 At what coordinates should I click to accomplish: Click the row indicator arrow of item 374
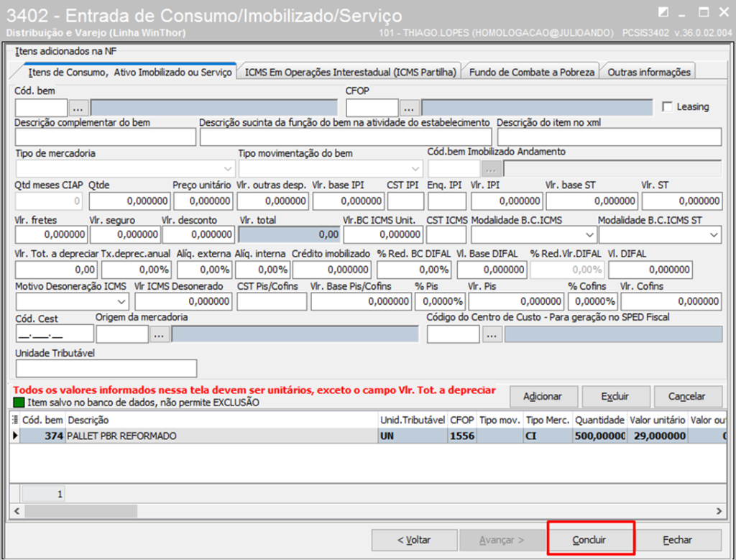click(x=14, y=436)
